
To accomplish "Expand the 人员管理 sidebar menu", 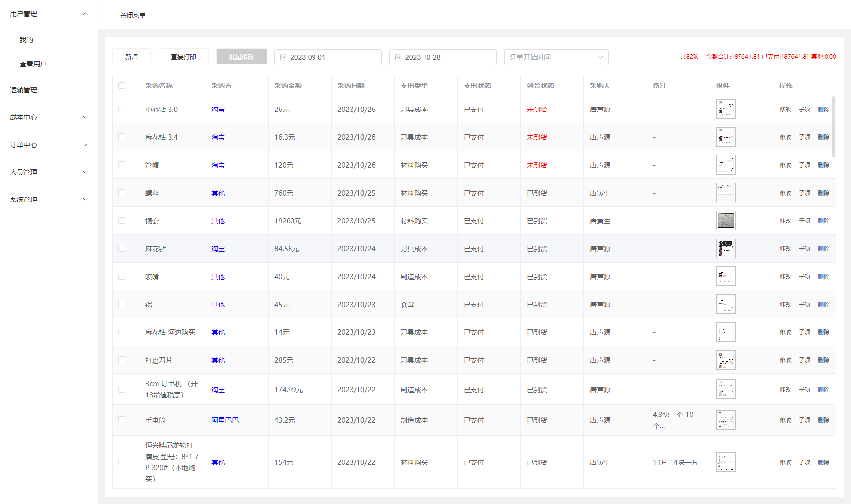I will pos(49,172).
